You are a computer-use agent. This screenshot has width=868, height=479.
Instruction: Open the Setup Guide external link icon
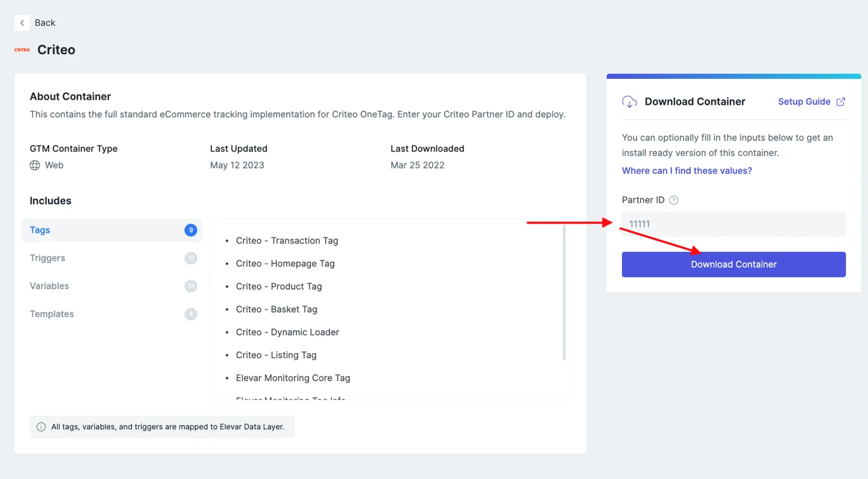click(x=840, y=102)
